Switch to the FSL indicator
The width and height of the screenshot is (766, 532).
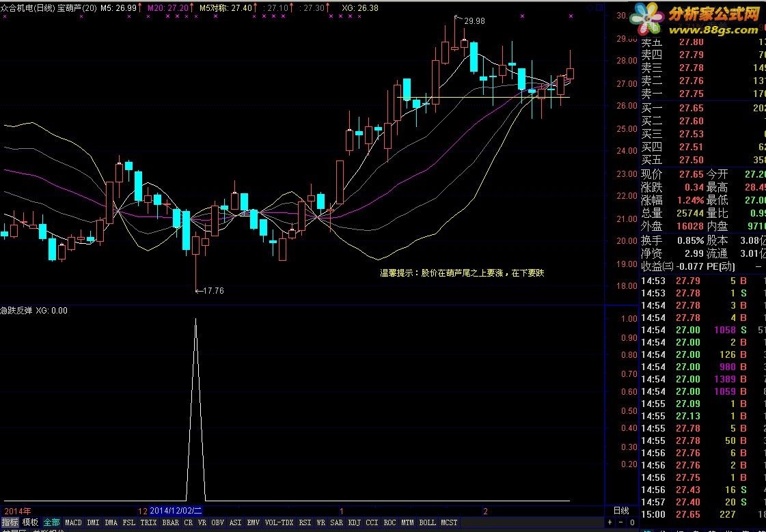point(129,522)
